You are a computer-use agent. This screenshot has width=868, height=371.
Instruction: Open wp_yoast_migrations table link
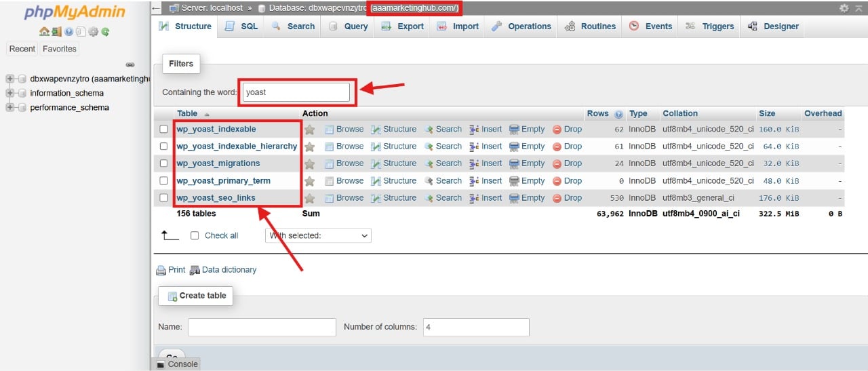218,163
